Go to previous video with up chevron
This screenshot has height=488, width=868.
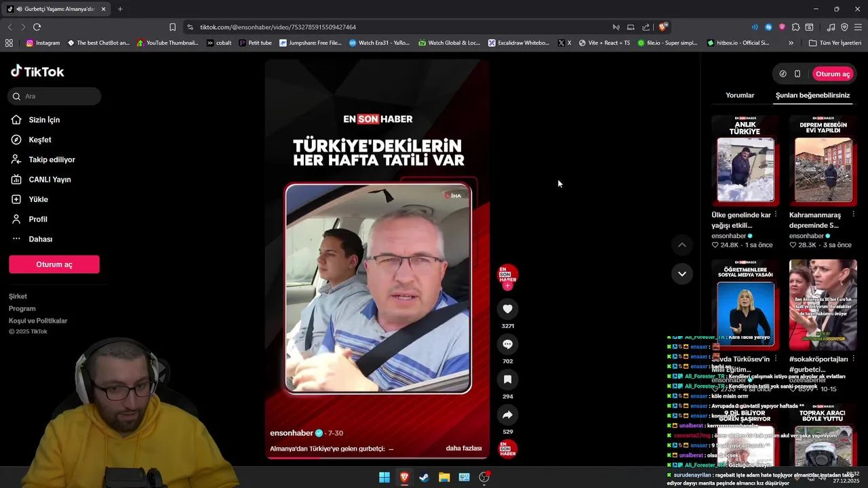coord(682,245)
